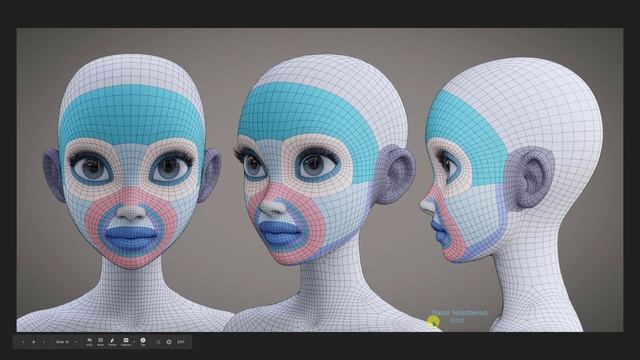640x360 pixels.
Task: Click Exit to leave the presentation
Action: [181, 342]
